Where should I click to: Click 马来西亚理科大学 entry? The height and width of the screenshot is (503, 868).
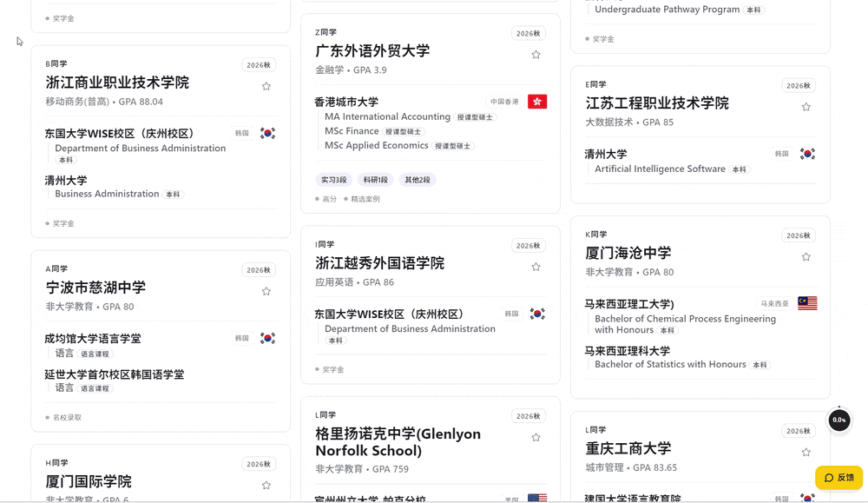[628, 351]
